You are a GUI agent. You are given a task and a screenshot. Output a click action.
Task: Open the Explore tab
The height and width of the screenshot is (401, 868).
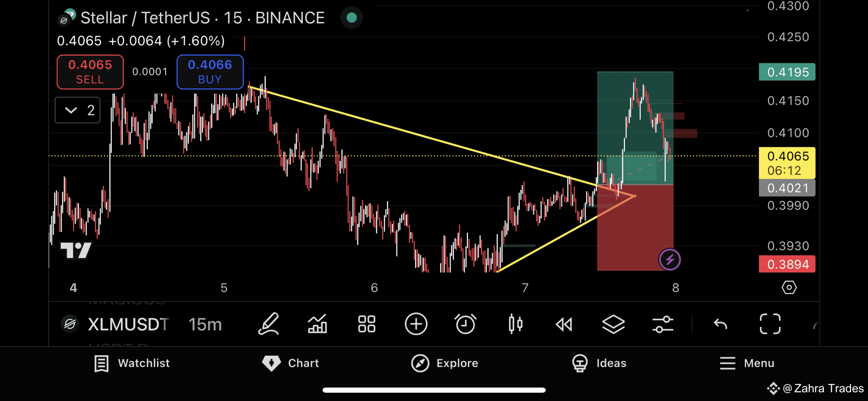pos(445,363)
